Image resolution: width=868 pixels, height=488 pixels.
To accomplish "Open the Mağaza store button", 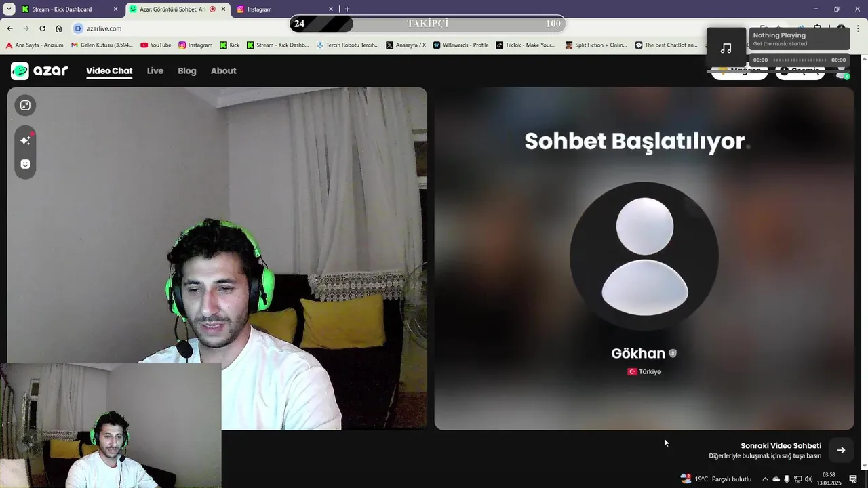I will [x=739, y=70].
